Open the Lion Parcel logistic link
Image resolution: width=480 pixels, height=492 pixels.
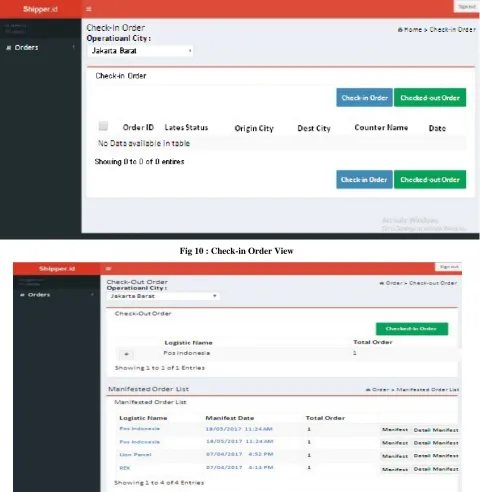tap(135, 455)
